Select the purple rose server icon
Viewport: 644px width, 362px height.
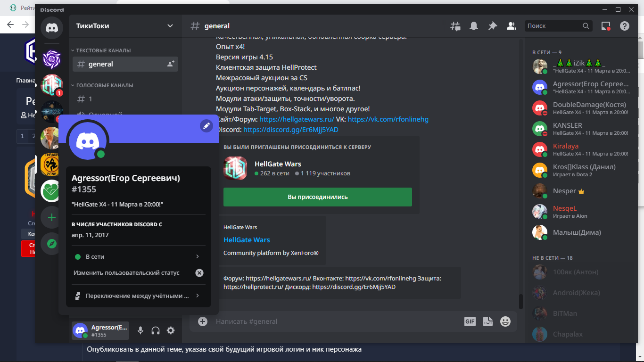pyautogui.click(x=52, y=59)
